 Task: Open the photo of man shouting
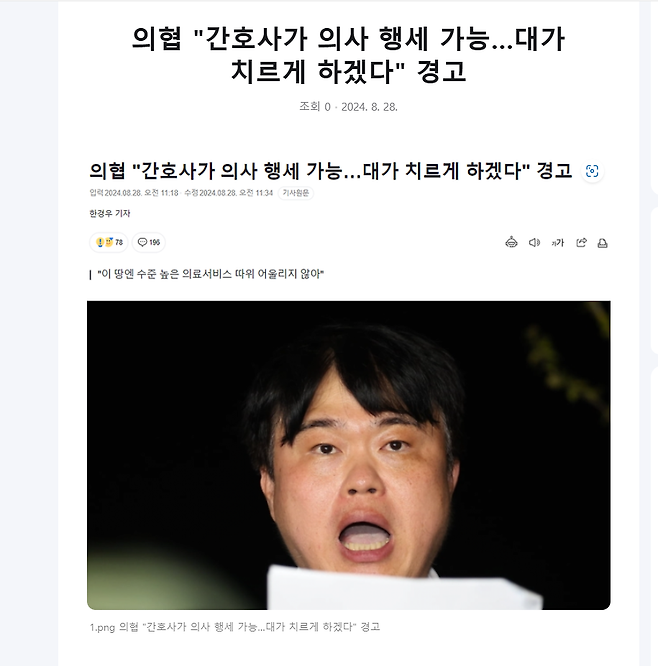coord(348,455)
